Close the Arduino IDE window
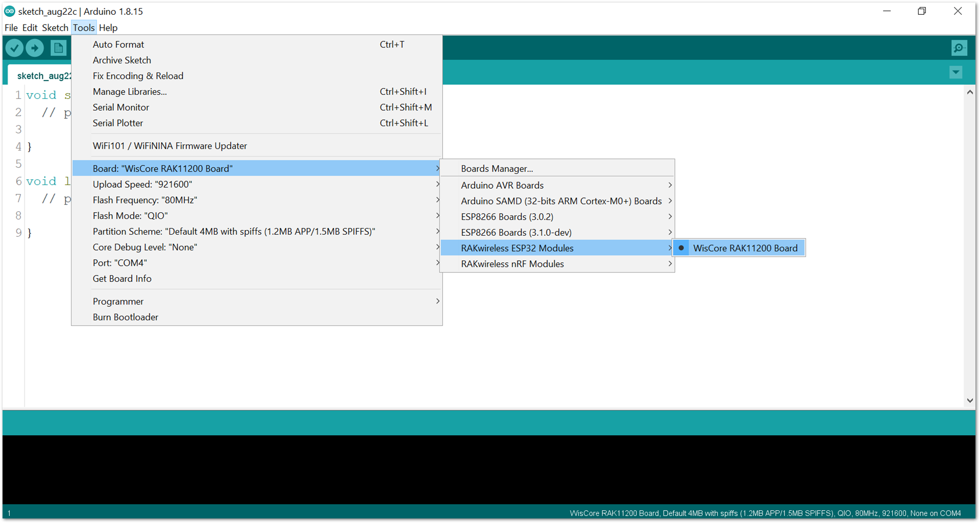The image size is (980, 523). coord(958,11)
